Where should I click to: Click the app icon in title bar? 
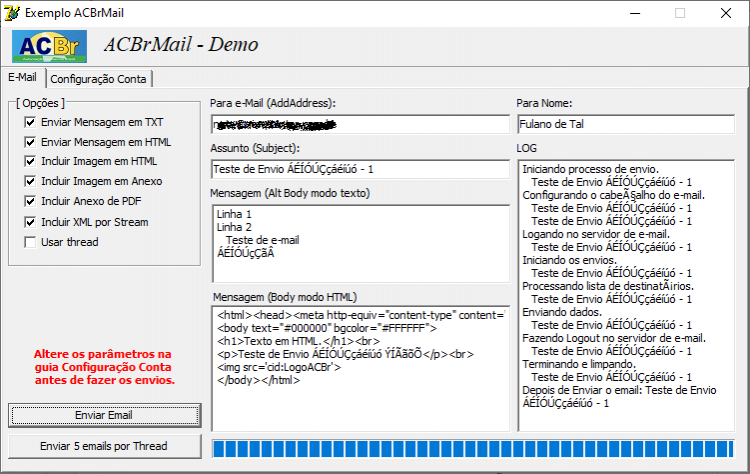(12, 13)
